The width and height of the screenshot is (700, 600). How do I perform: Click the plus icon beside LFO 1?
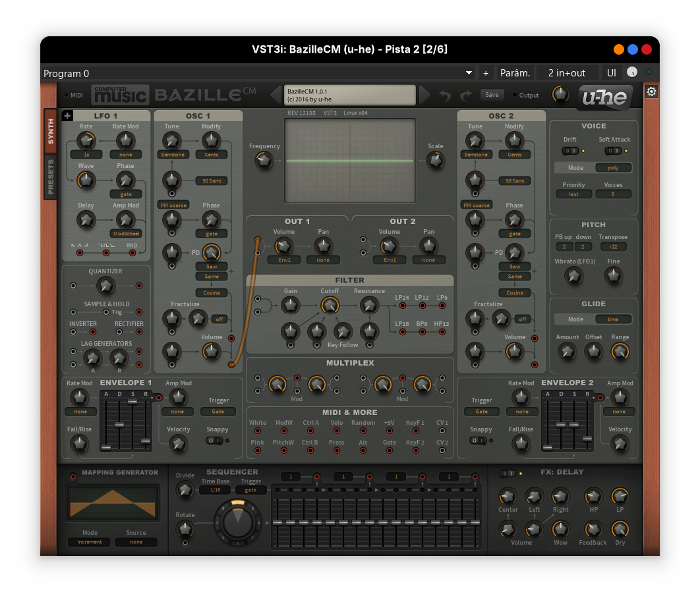(x=67, y=116)
